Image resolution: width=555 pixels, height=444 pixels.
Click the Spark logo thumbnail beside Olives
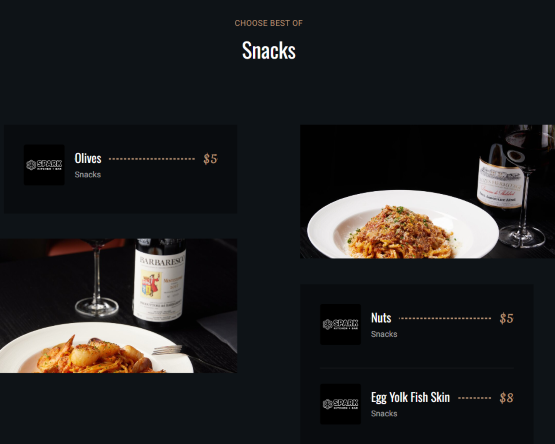tap(44, 165)
